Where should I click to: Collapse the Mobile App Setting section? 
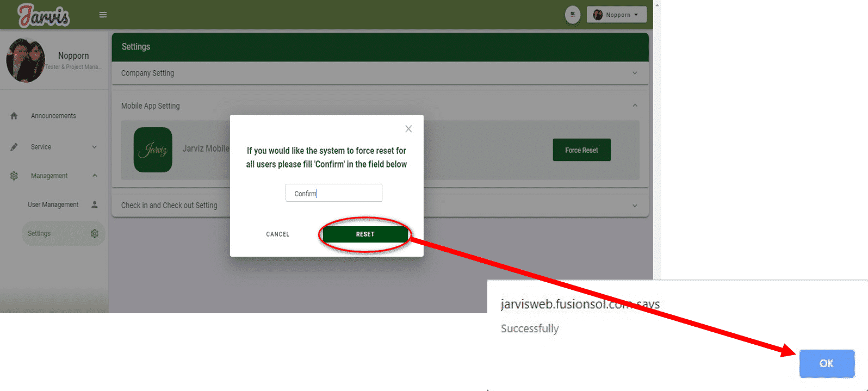635,105
